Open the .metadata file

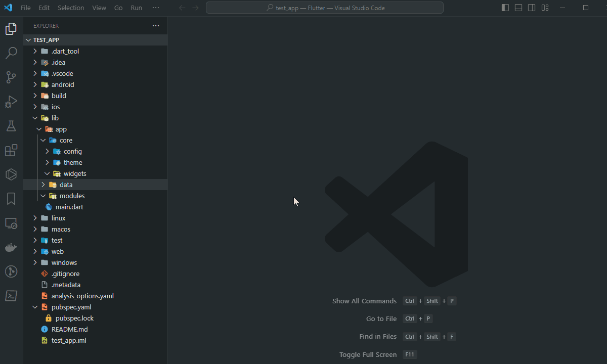point(95,285)
